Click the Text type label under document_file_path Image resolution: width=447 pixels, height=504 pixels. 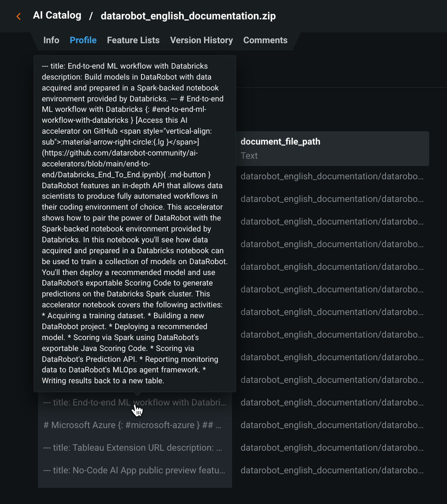tap(249, 156)
